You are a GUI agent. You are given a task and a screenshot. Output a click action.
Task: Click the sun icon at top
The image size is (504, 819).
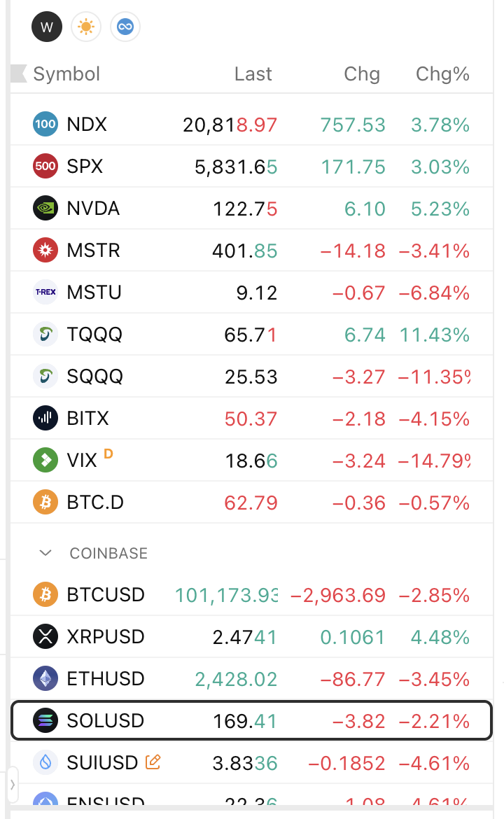86,27
